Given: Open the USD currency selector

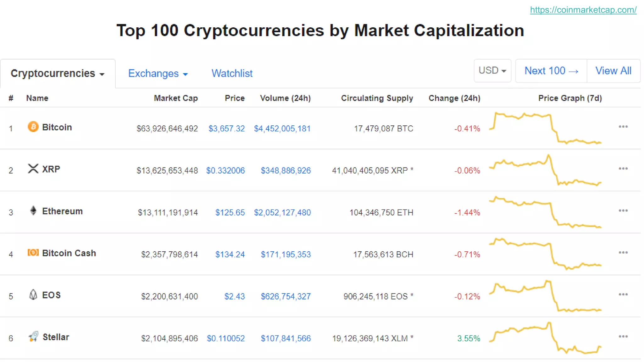Looking at the screenshot, I should pos(492,71).
